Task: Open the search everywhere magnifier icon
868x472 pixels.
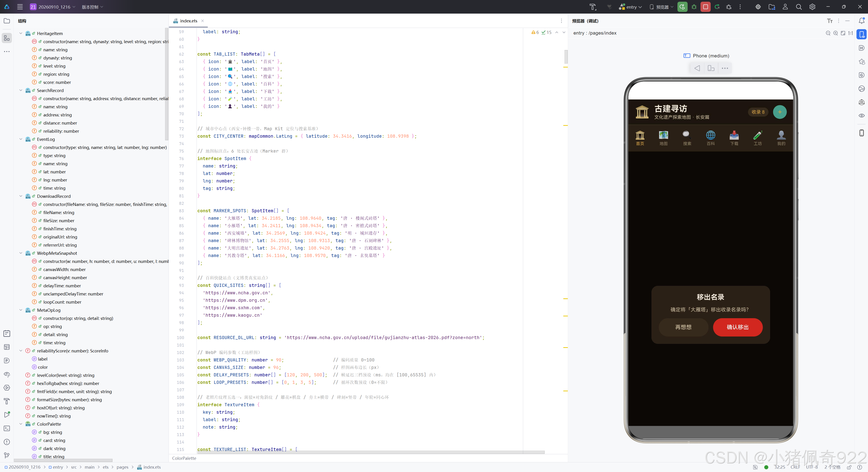Action: pyautogui.click(x=799, y=7)
